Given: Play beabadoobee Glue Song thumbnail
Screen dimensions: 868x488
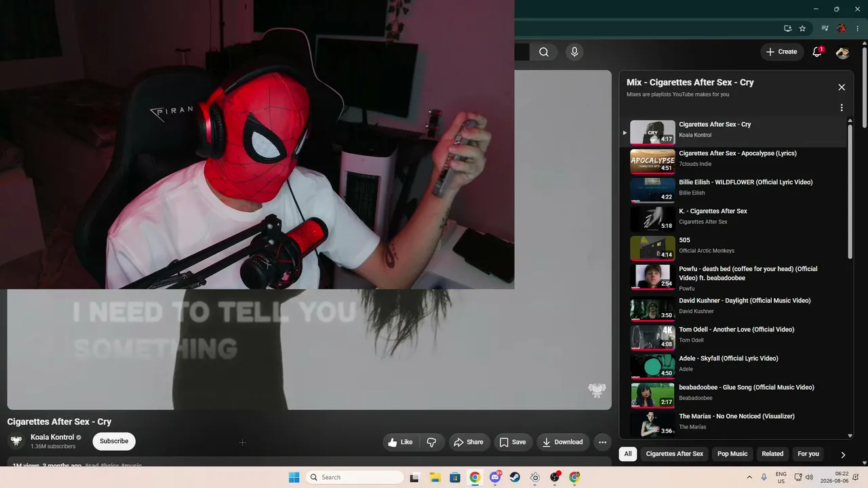Looking at the screenshot, I should 652,395.
